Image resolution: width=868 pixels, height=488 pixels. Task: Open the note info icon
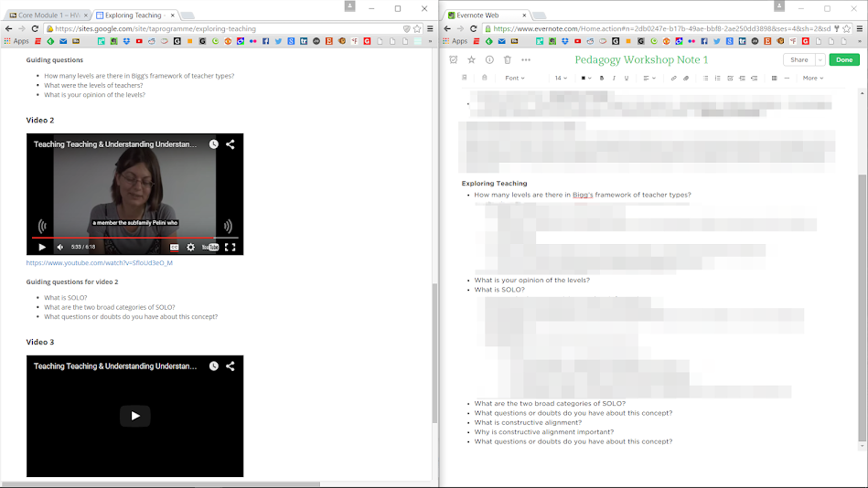[x=489, y=59]
